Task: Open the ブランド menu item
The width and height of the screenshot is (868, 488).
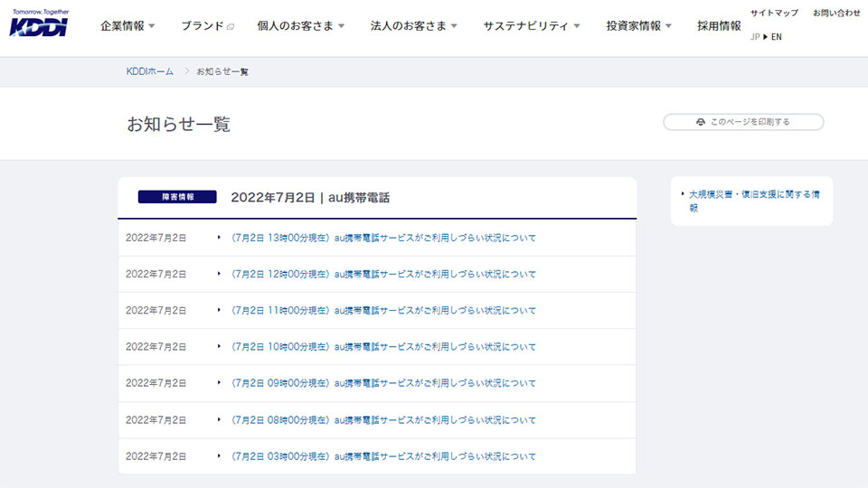Action: tap(202, 26)
